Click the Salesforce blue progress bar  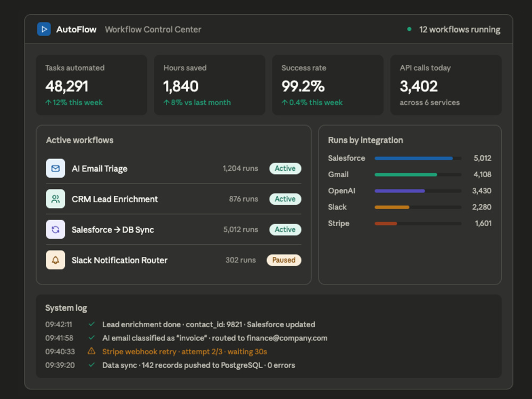(x=413, y=158)
